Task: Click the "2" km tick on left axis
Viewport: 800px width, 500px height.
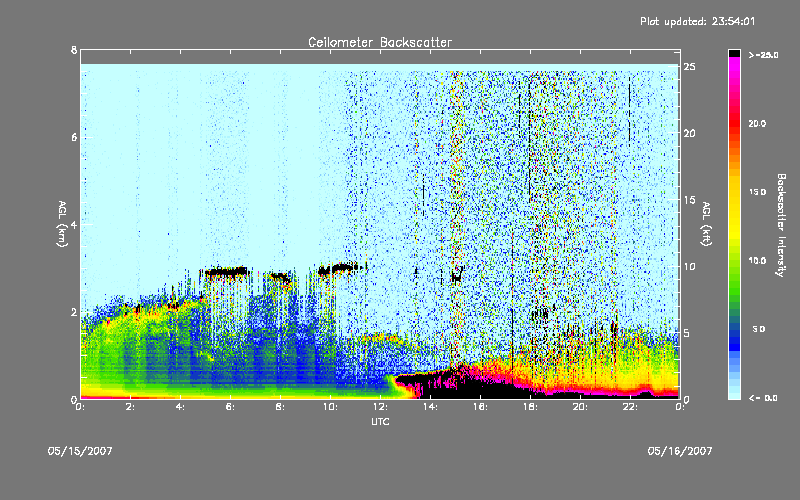Action: (74, 312)
